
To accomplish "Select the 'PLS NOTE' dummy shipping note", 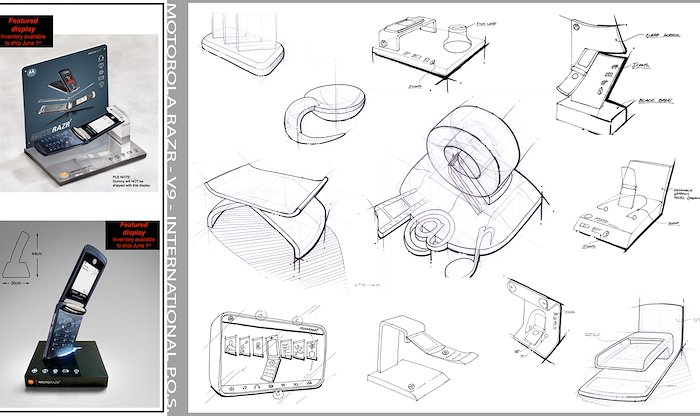I will (x=131, y=181).
